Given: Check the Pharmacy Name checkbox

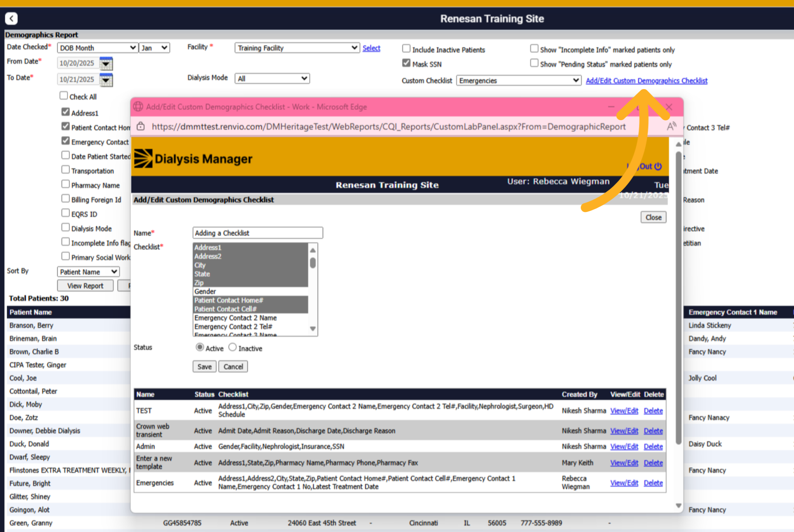Looking at the screenshot, I should 65,184.
